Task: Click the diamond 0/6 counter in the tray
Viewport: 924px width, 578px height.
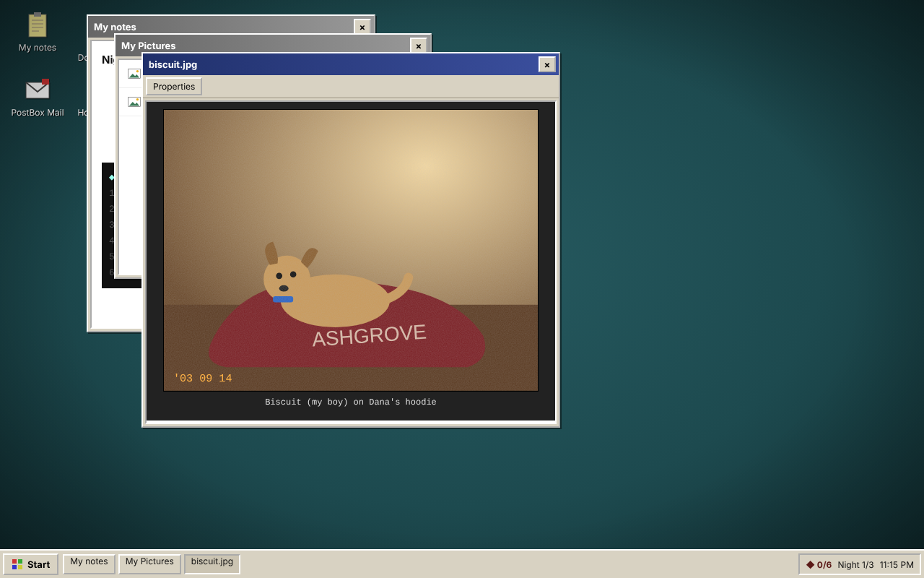Action: [819, 564]
